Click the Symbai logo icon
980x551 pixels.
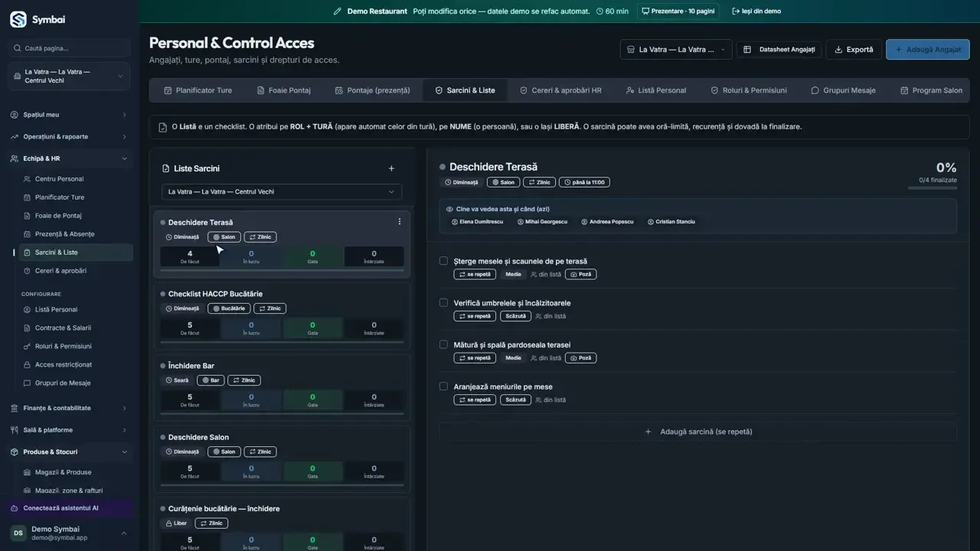(x=18, y=20)
